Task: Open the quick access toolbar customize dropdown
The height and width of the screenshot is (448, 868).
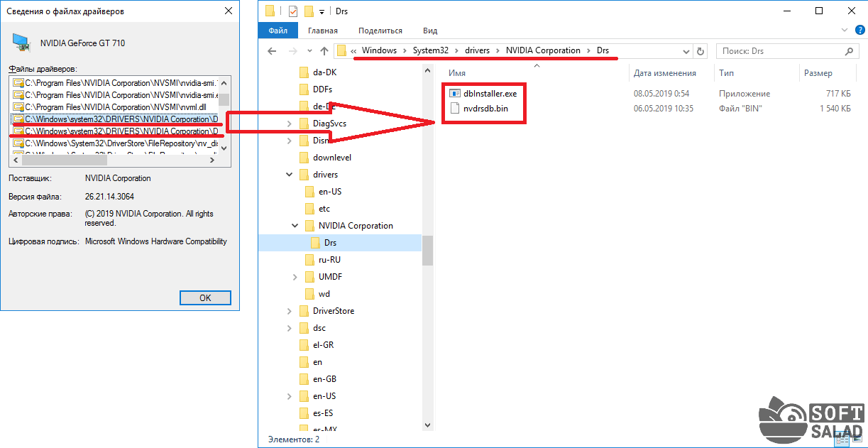Action: (x=322, y=12)
